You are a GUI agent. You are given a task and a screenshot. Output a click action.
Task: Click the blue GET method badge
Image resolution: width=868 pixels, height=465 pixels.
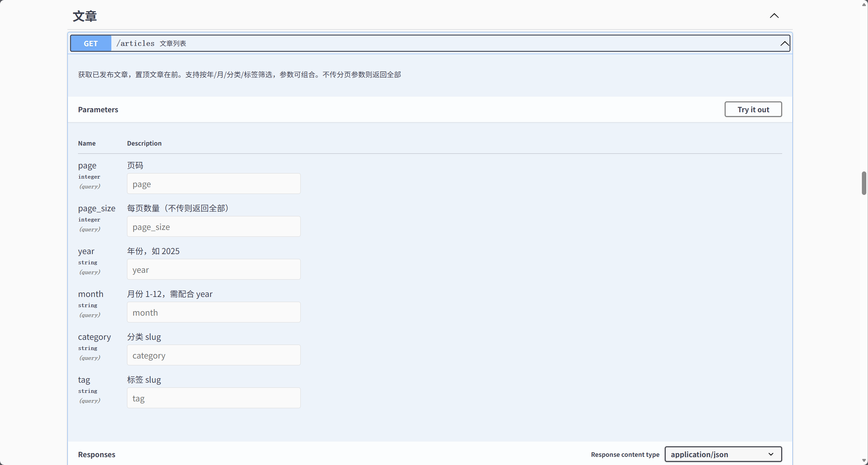click(91, 44)
